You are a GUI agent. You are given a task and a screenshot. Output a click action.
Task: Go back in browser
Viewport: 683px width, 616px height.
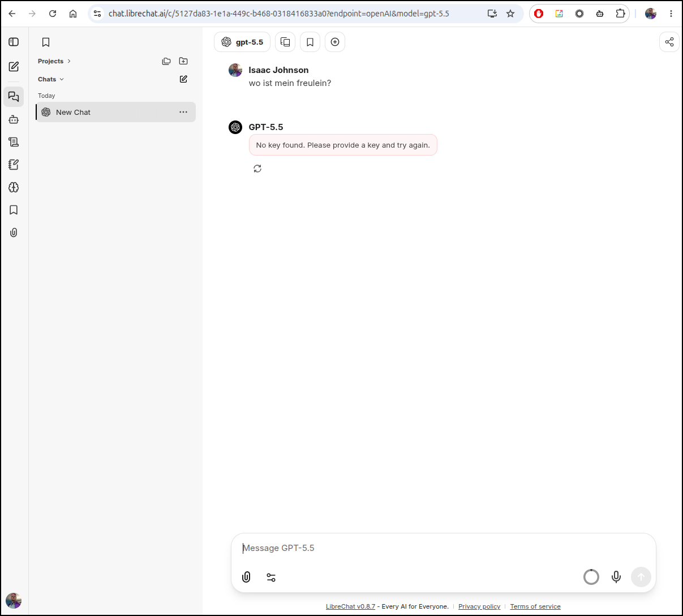[12, 14]
